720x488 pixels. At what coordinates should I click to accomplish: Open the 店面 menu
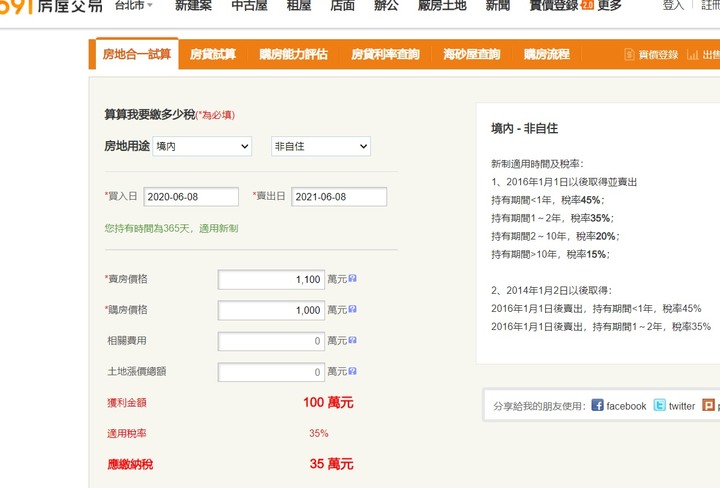(343, 6)
